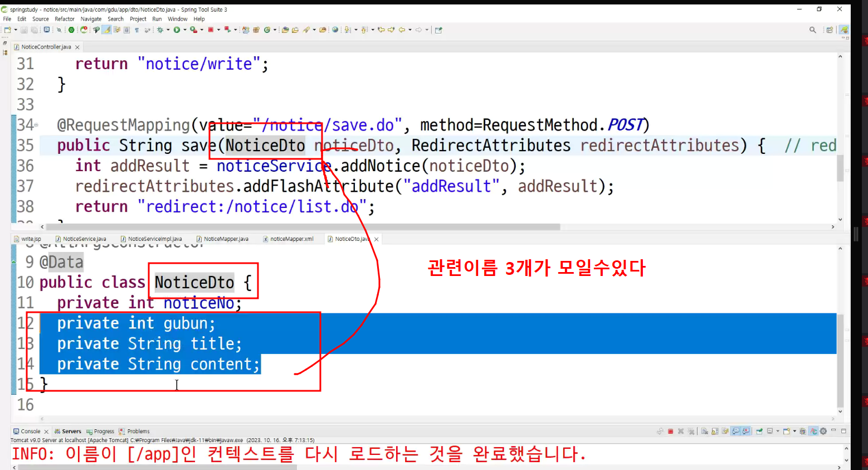868x470 pixels.
Task: Click the Open Type toolbar icon
Action: coord(285,30)
